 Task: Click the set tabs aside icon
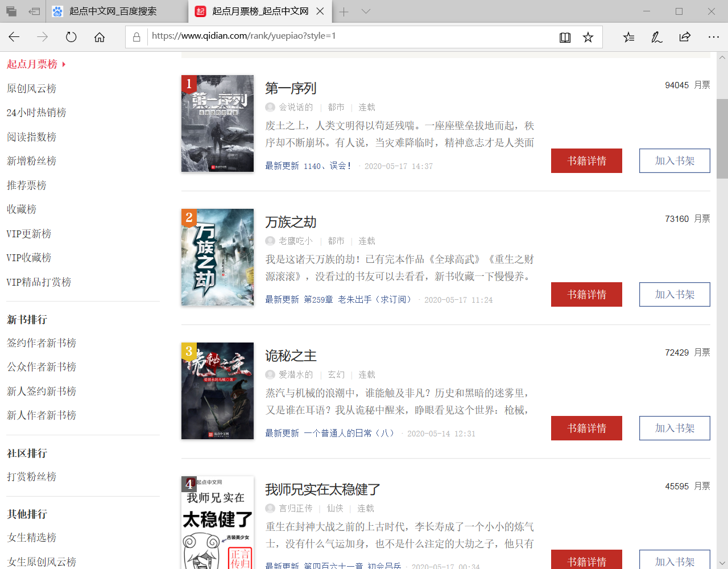click(34, 11)
